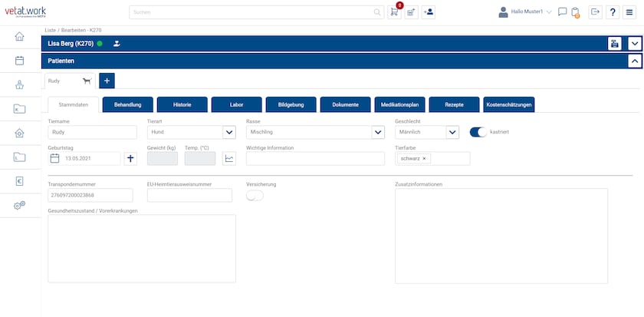644x317 pixels.
Task: Open the settings gears sidebar icon
Action: pos(19,205)
